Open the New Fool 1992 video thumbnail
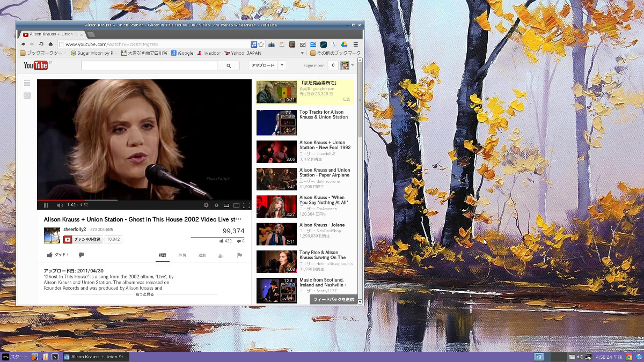 pyautogui.click(x=276, y=152)
